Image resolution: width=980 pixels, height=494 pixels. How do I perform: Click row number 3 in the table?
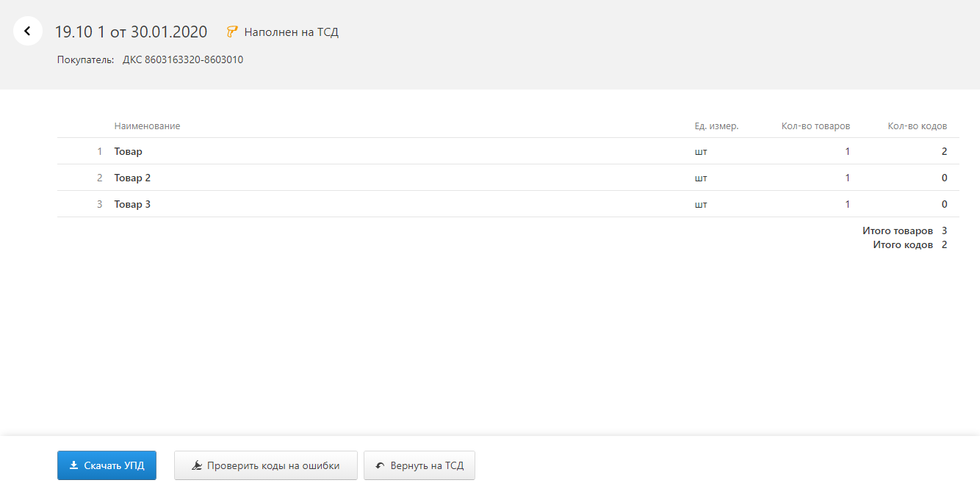[99, 204]
